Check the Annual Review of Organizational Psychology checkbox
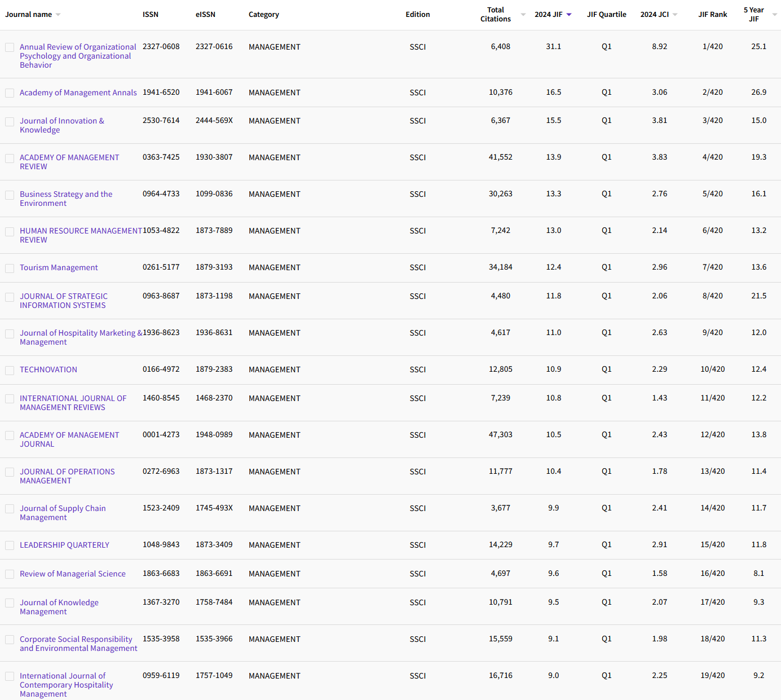 tap(10, 47)
